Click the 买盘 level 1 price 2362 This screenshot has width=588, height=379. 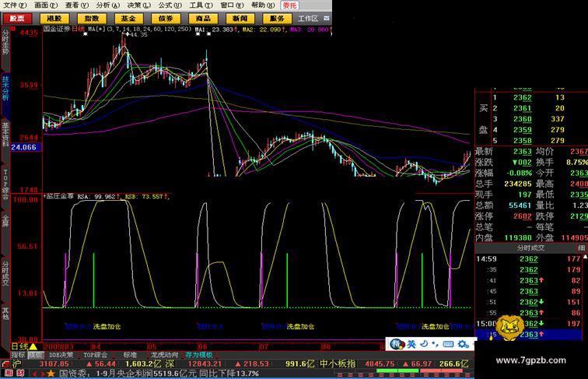coord(523,97)
